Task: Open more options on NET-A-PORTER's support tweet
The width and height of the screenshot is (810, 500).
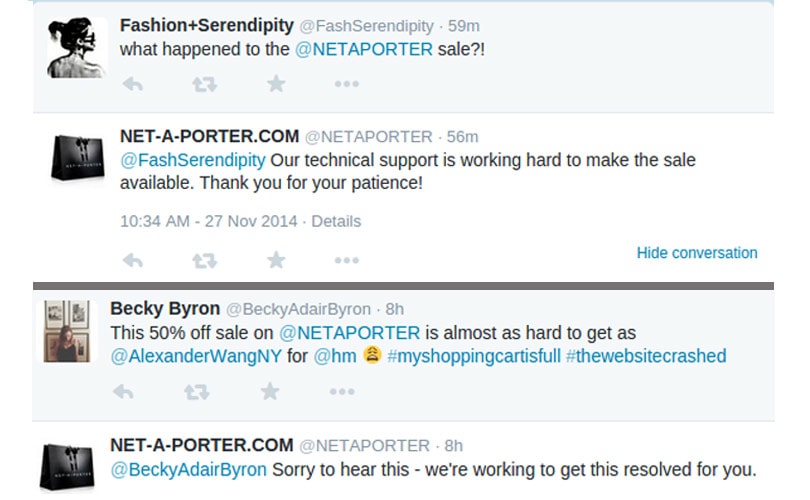Action: 346,261
